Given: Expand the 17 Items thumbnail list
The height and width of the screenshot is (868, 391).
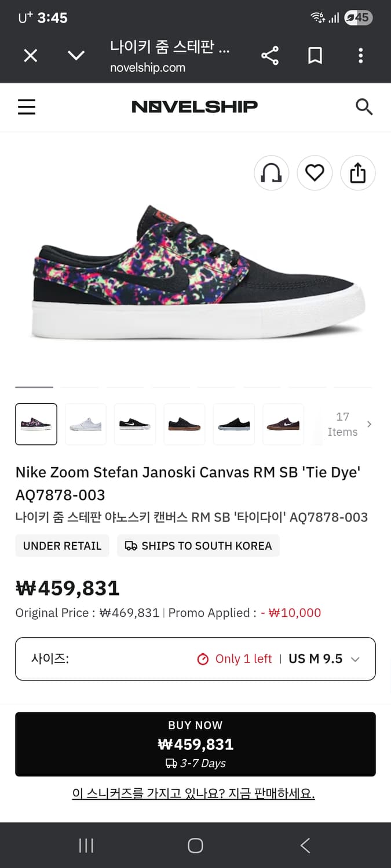Looking at the screenshot, I should pyautogui.click(x=348, y=424).
